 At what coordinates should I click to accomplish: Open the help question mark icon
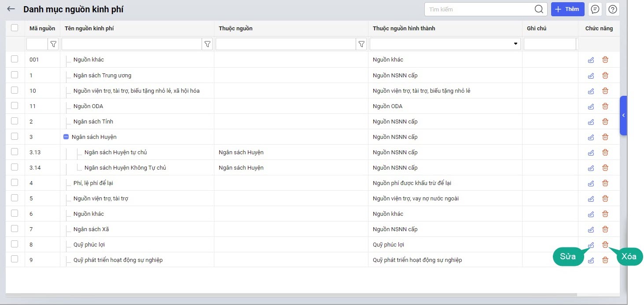(613, 9)
